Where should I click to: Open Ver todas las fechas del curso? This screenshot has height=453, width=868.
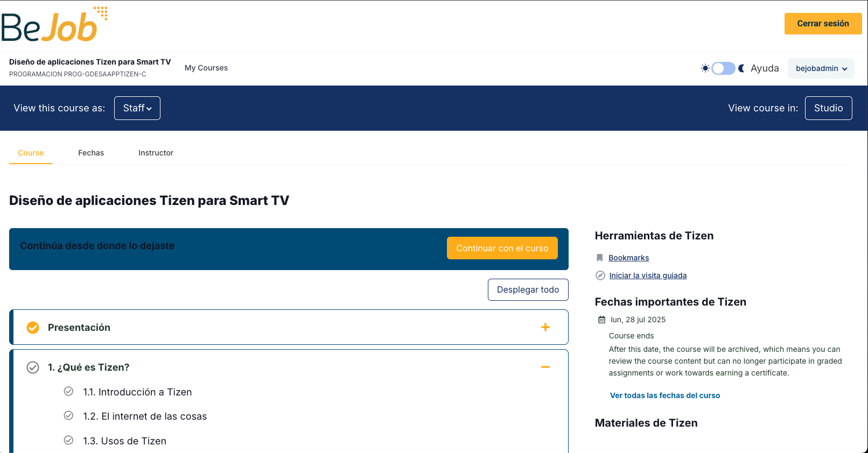click(x=665, y=395)
